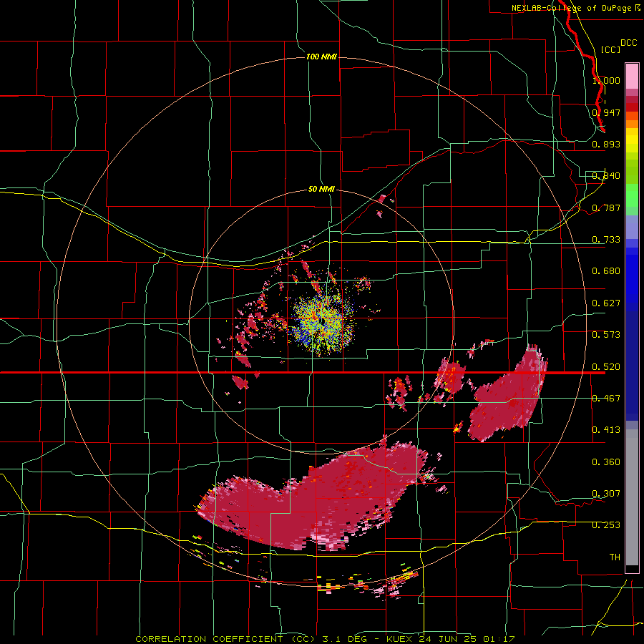This screenshot has height=644, width=644.
Task: Click the 0.627 legend value
Action: coord(606,303)
